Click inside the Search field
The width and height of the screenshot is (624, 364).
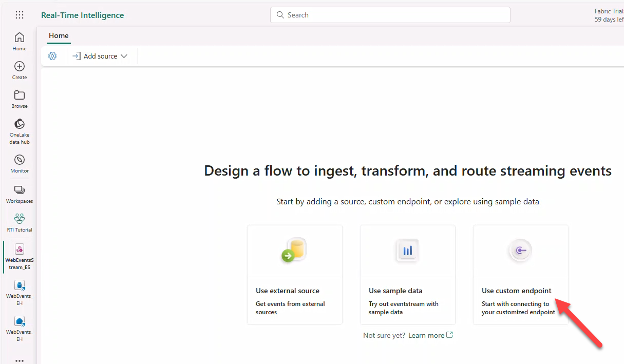click(x=390, y=15)
